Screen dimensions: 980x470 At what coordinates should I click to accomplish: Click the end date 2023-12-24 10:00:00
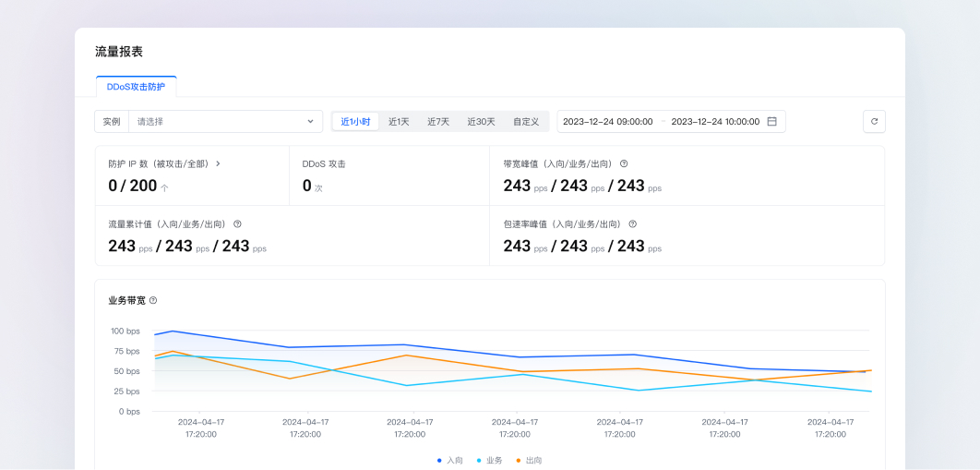[715, 121]
